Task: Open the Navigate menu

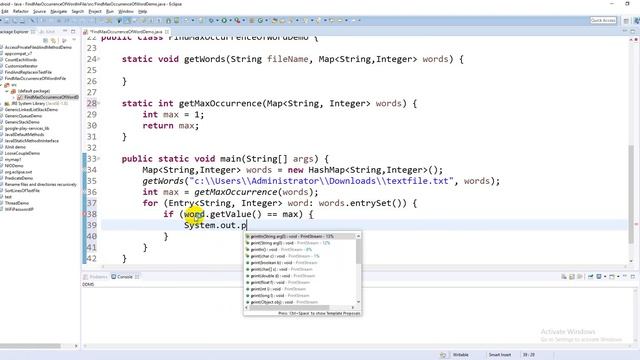Action: tap(58, 11)
